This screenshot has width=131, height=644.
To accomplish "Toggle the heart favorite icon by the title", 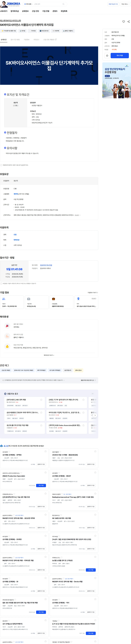I will pos(124,22).
